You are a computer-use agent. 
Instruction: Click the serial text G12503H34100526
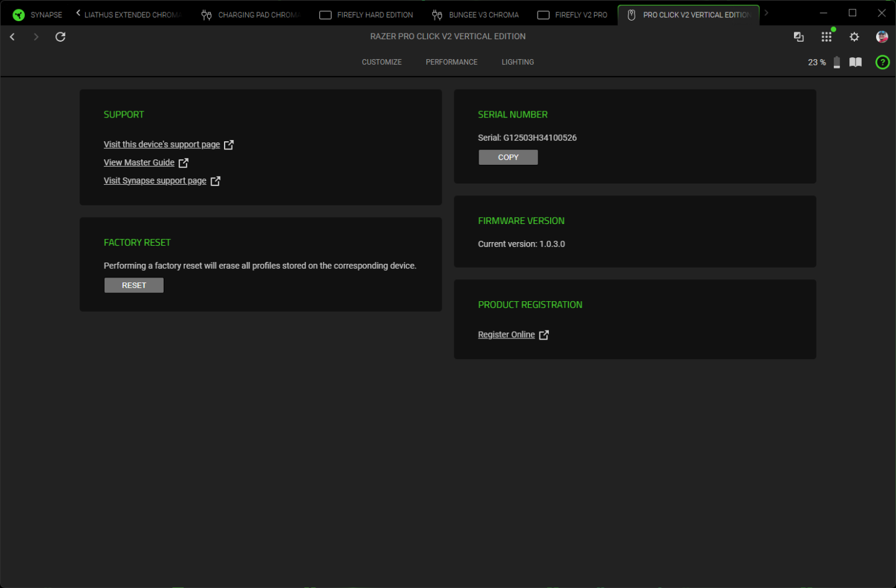click(x=540, y=138)
